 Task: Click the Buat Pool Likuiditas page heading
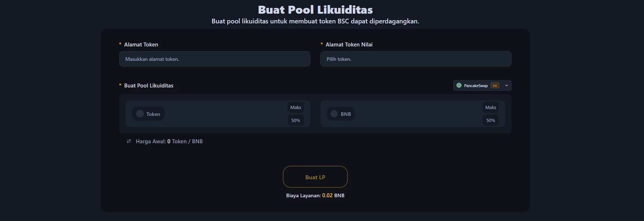coord(315,10)
